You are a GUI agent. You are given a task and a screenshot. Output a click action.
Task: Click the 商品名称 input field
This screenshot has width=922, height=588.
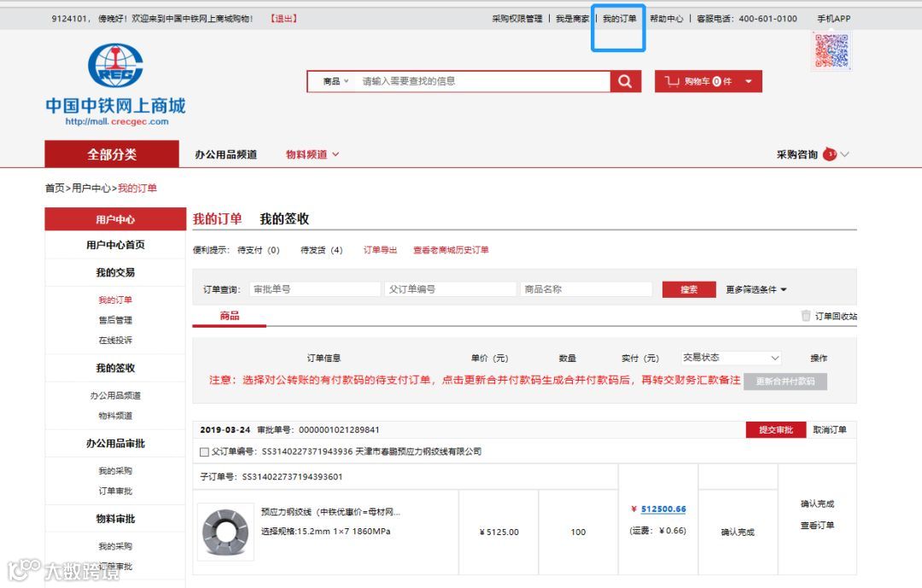[586, 289]
